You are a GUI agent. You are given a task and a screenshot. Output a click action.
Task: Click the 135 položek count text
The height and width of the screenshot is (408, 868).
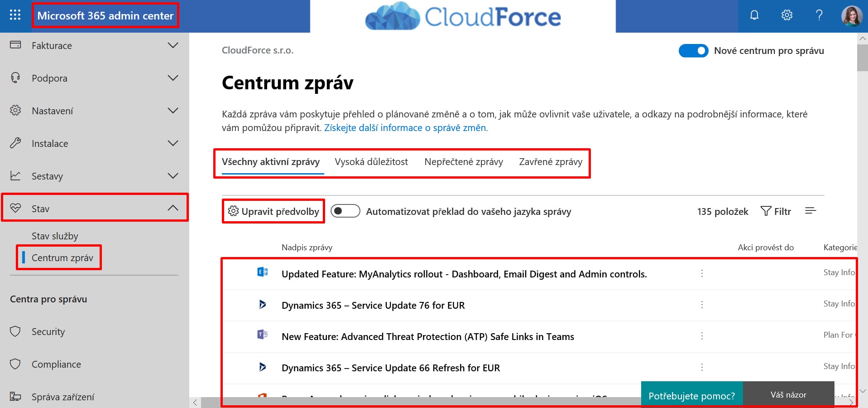coord(723,211)
